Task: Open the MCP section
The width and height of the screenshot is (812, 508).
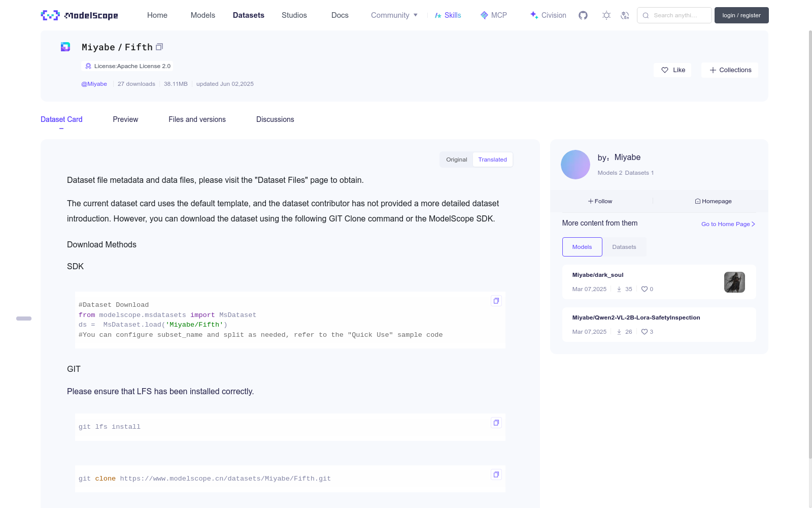Action: pyautogui.click(x=494, y=15)
